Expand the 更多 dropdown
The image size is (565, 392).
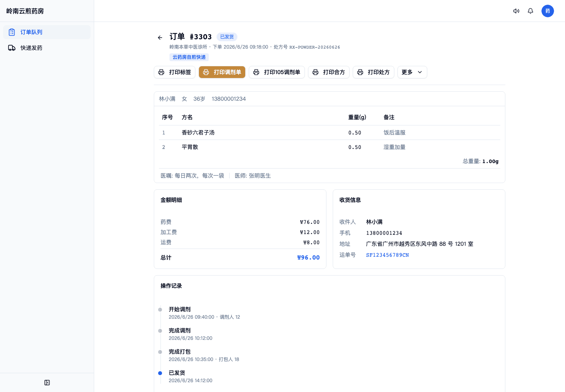[412, 72]
